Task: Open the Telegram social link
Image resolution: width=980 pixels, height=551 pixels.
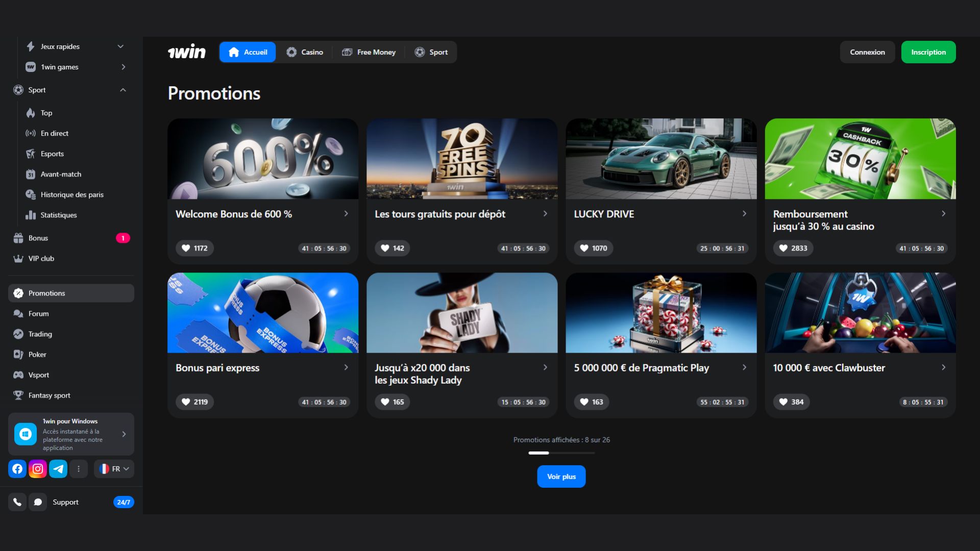Action: click(58, 468)
